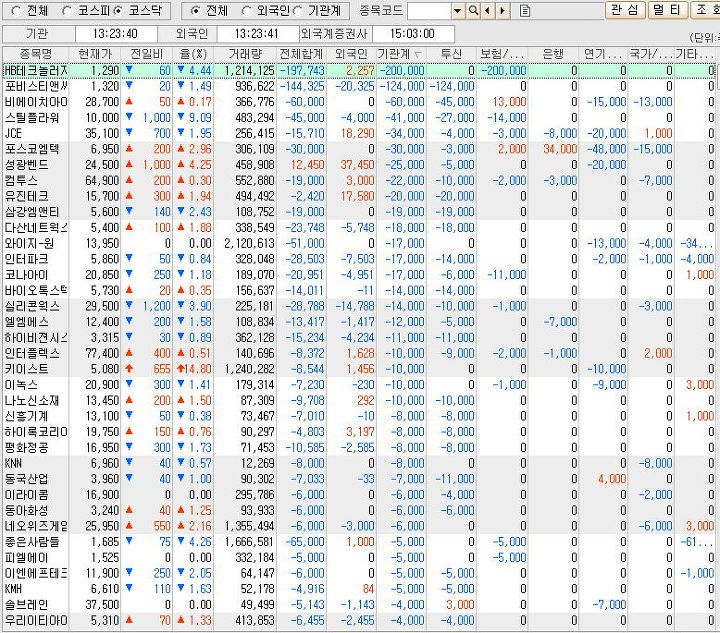Select the 동국산업 stock name
The width and height of the screenshot is (720, 633).
click(x=27, y=479)
